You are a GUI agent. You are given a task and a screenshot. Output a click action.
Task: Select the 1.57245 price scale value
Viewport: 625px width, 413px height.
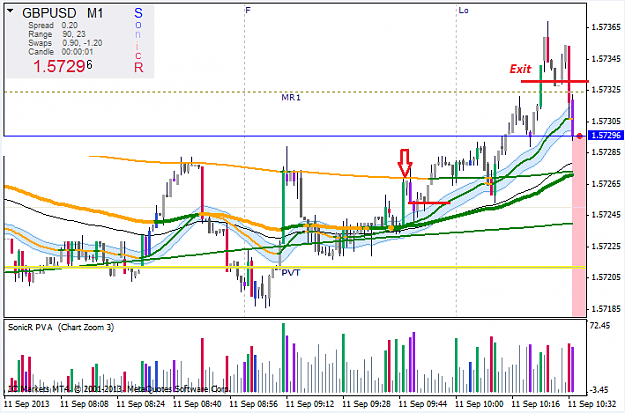point(606,215)
